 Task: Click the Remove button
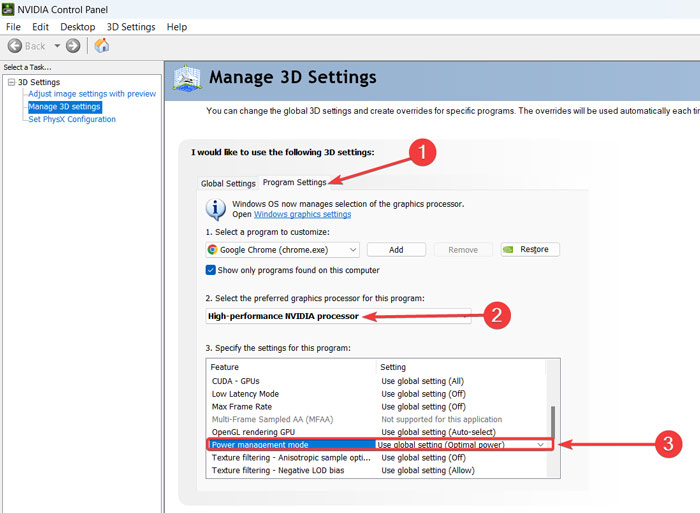463,250
